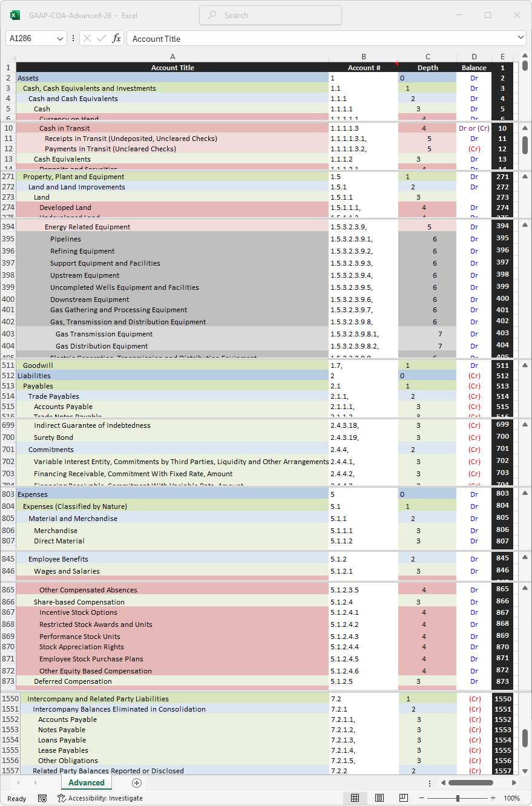Zoom out with the minus icon
532x806 pixels.
coord(422,798)
